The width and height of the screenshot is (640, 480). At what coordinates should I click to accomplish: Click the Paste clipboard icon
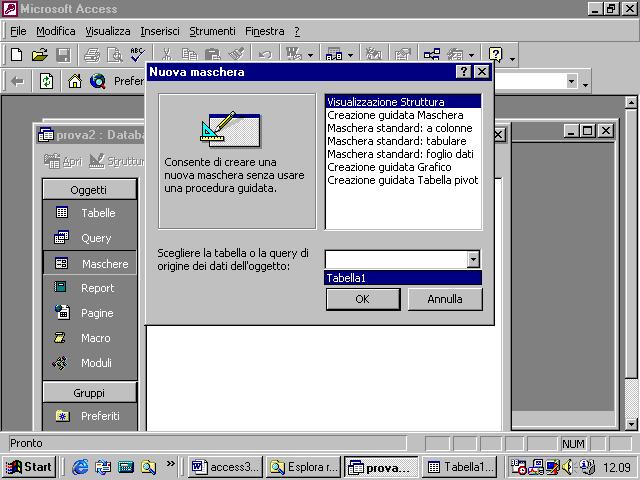213,55
